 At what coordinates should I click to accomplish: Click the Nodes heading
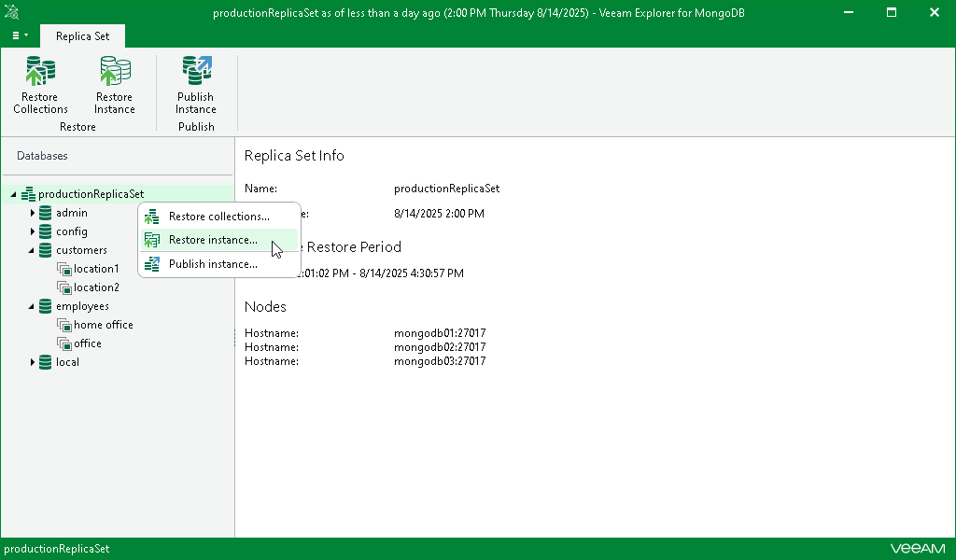[x=265, y=307]
